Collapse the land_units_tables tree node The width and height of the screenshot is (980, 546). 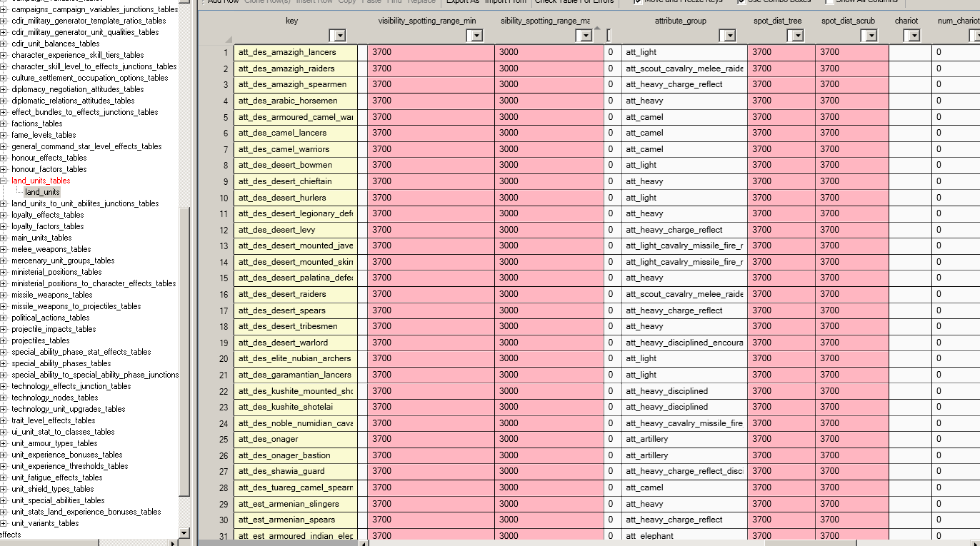pyautogui.click(x=5, y=181)
